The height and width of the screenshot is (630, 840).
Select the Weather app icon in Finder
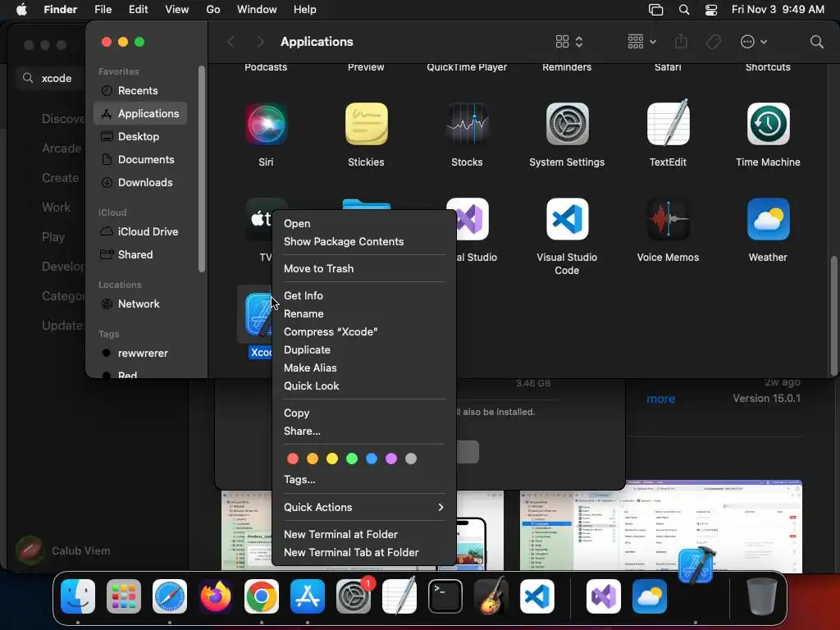[x=768, y=219]
